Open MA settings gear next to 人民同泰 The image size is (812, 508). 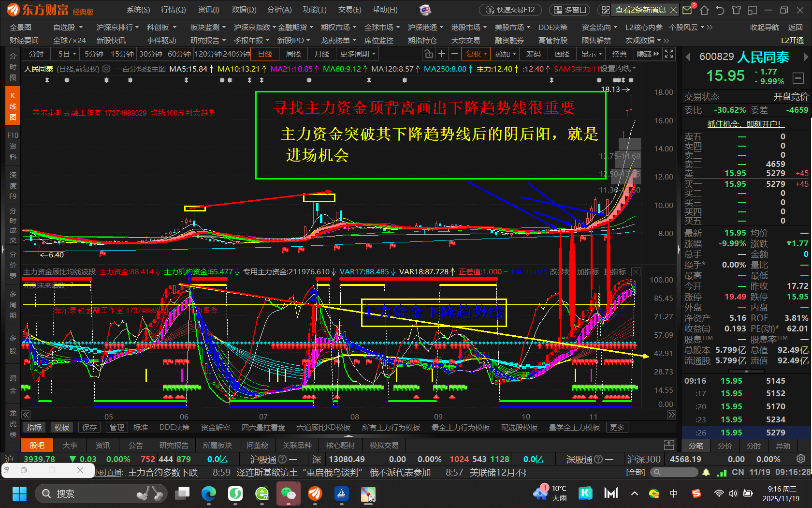[x=107, y=69]
